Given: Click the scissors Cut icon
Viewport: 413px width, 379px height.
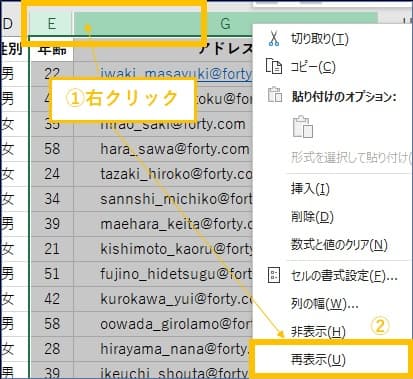Looking at the screenshot, I should pyautogui.click(x=274, y=39).
